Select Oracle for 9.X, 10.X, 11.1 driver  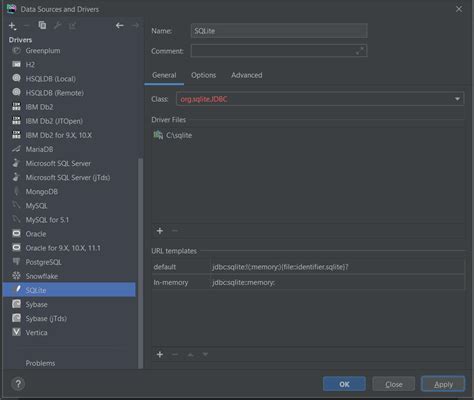[69, 248]
